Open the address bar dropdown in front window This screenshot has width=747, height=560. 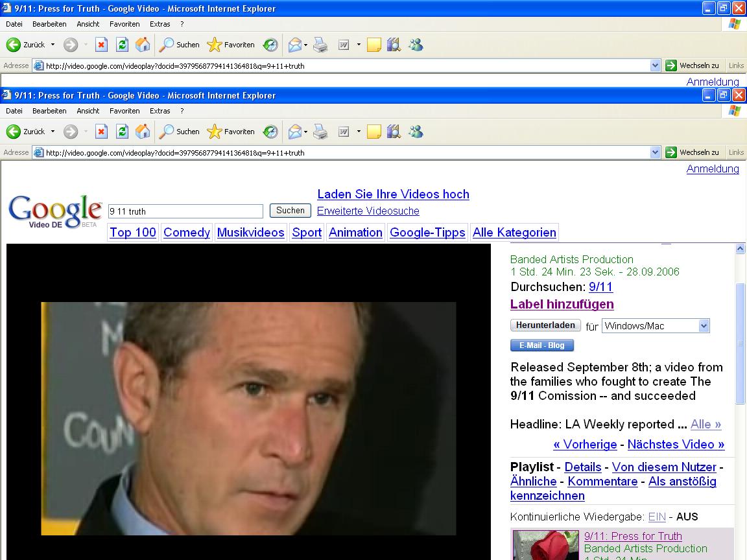655,152
